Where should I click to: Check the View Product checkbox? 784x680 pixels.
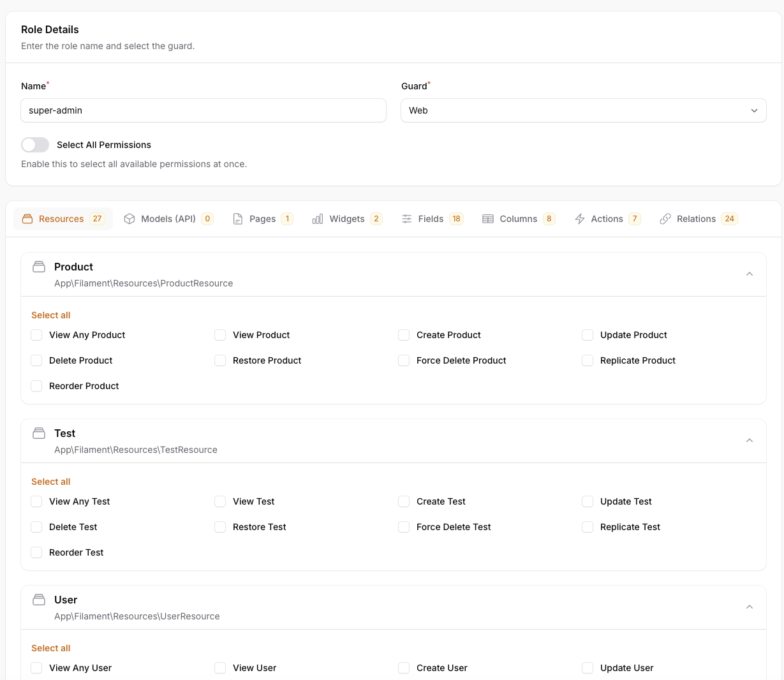coord(220,335)
